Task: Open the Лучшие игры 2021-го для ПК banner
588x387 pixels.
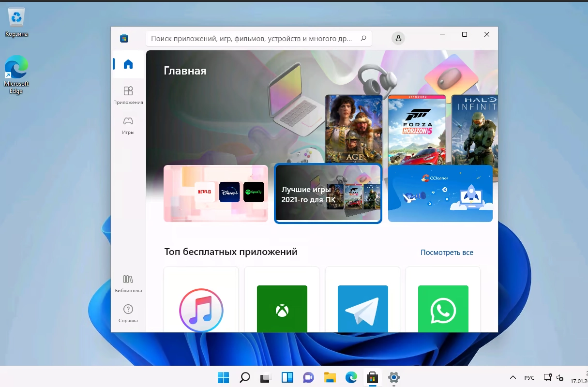Action: pyautogui.click(x=328, y=193)
